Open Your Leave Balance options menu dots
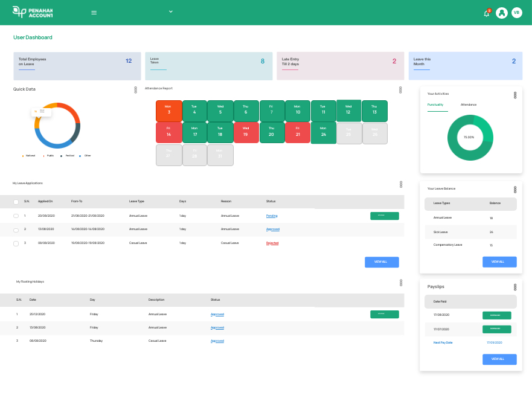Viewport: 532px width, 401px height. tap(515, 190)
